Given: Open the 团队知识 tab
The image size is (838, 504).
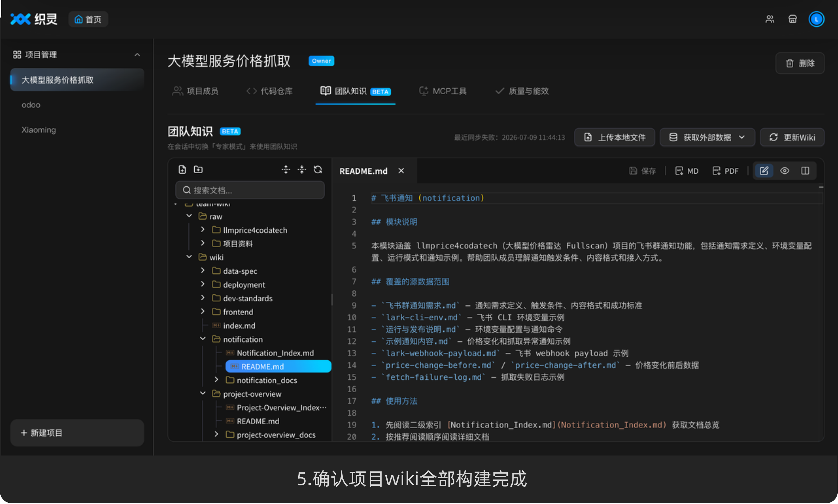Looking at the screenshot, I should tap(355, 91).
